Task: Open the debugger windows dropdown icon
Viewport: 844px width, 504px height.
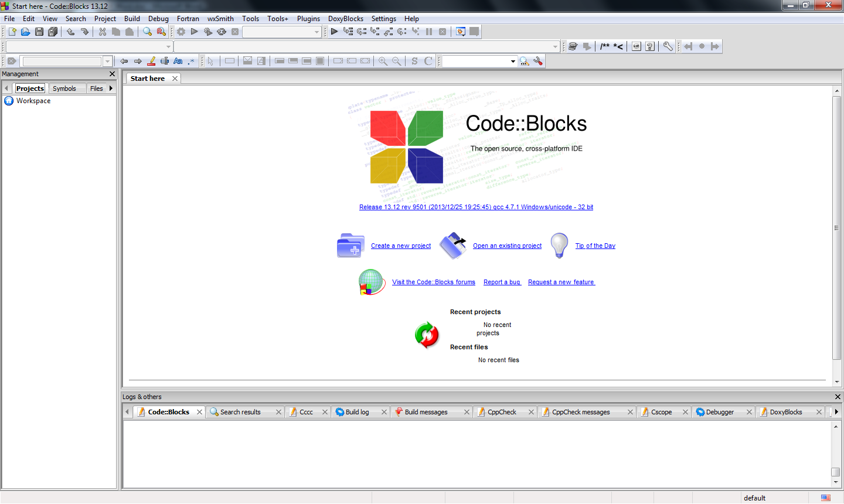Action: 461,32
